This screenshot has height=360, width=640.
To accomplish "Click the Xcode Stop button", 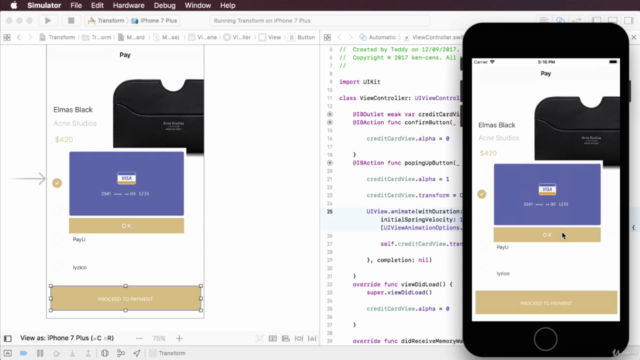I will (x=71, y=20).
